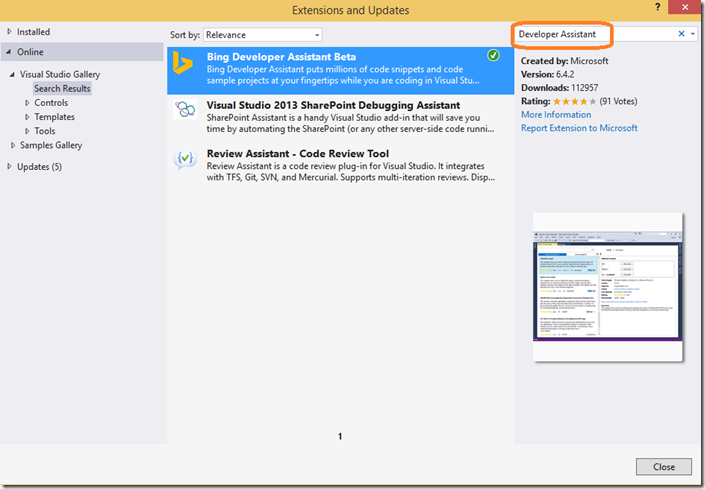This screenshot has height=489, width=705.
Task: Expand the Installed category
Action: (9, 32)
